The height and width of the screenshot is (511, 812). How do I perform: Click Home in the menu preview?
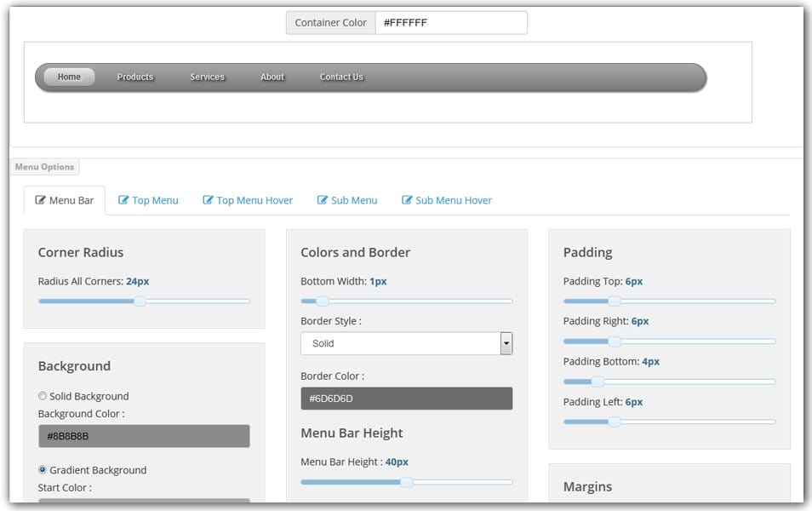point(69,77)
